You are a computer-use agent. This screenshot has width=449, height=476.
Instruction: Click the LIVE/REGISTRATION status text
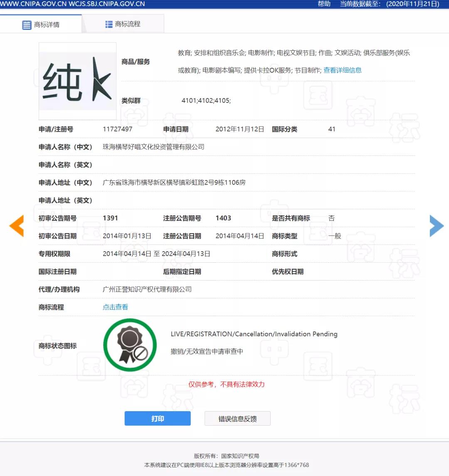click(x=254, y=334)
